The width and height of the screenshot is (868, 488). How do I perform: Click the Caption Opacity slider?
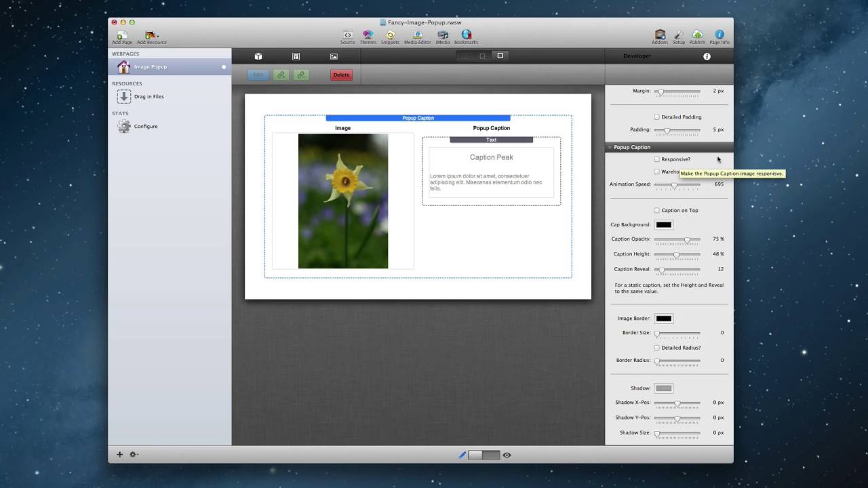[x=677, y=239]
